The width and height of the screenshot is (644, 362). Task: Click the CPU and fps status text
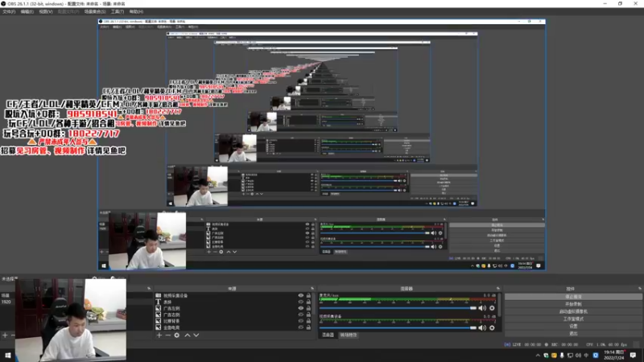click(x=606, y=345)
